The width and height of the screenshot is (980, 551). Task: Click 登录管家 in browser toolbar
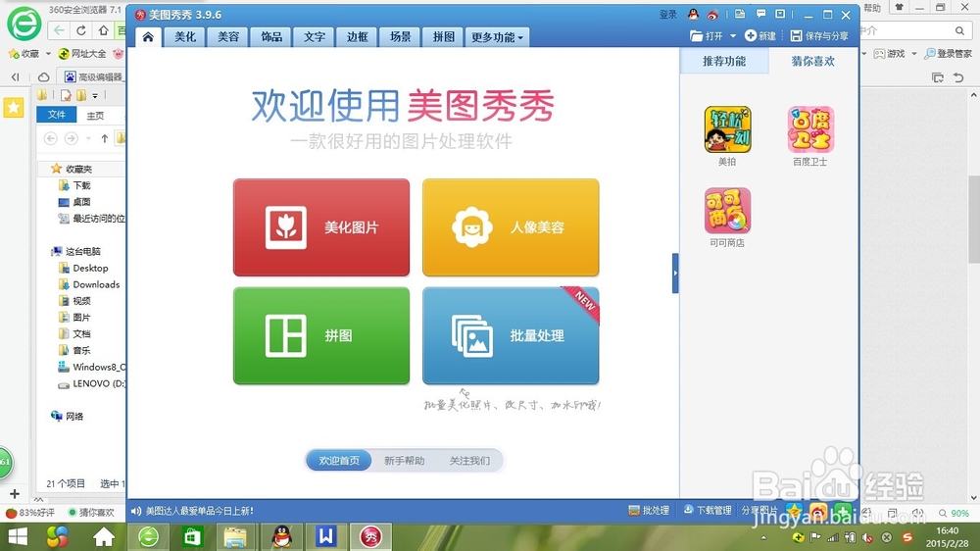tap(948, 54)
